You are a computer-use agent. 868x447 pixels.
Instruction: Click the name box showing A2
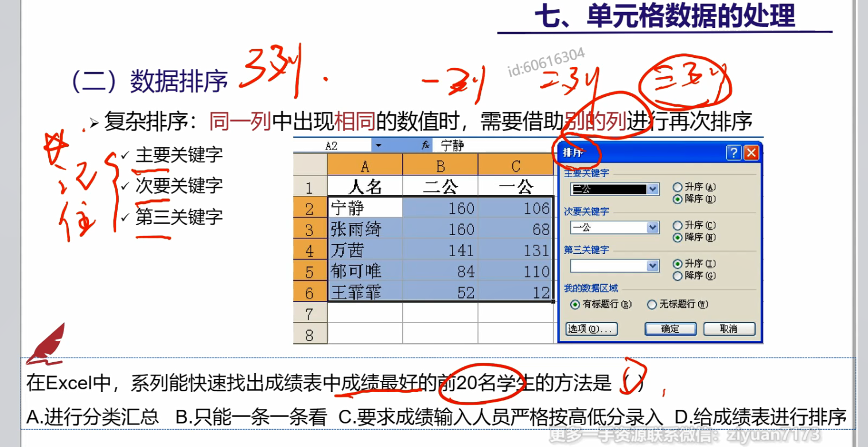333,146
